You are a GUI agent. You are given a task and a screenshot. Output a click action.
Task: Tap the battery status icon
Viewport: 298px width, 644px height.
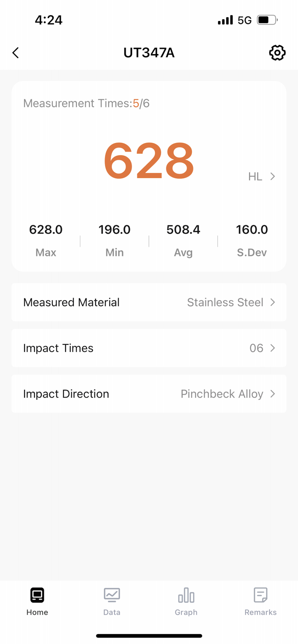(266, 19)
